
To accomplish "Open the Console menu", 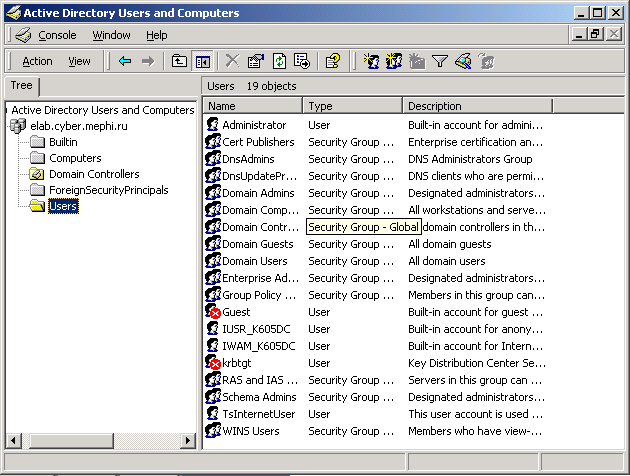I will tap(57, 35).
